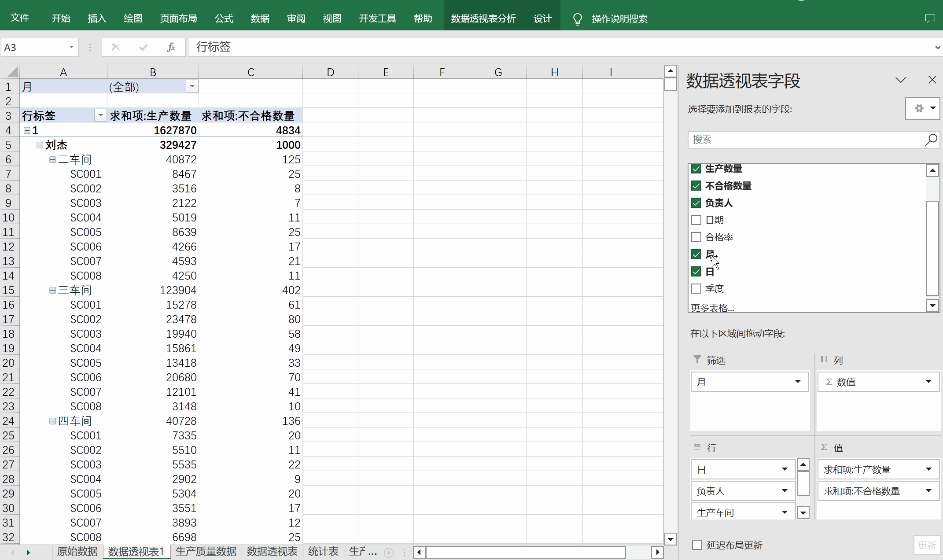Click the add new sheet plus icon
Viewport: 943px width, 560px height.
(389, 553)
